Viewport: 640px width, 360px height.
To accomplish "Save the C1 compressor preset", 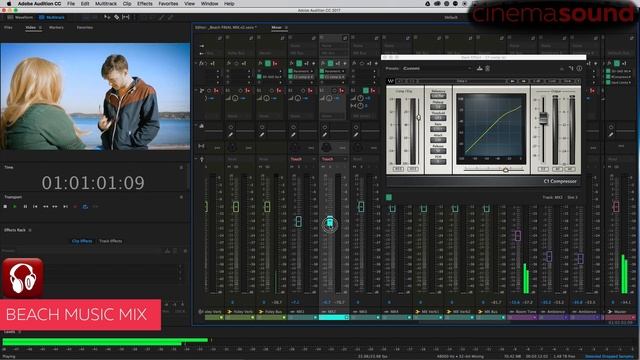I will pyautogui.click(x=480, y=68).
